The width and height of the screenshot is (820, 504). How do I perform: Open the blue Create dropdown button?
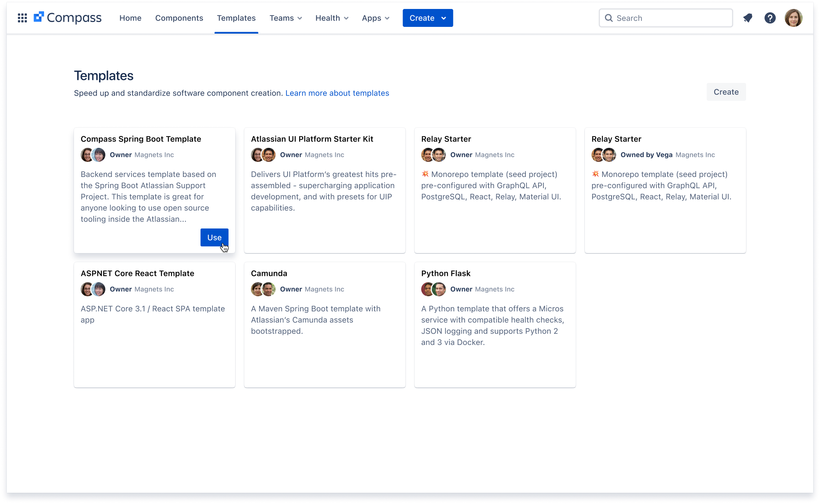pyautogui.click(x=428, y=18)
